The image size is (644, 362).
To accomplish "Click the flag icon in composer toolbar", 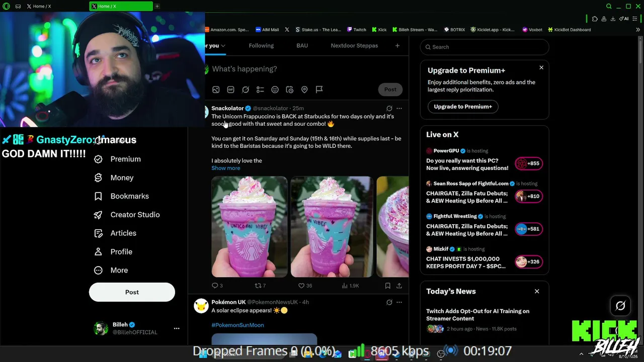I will [319, 89].
